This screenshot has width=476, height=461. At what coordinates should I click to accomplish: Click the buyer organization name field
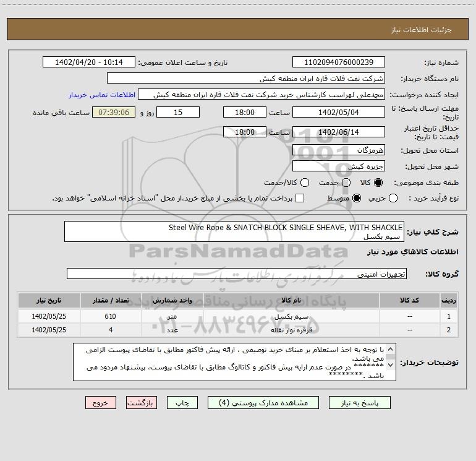(x=246, y=79)
